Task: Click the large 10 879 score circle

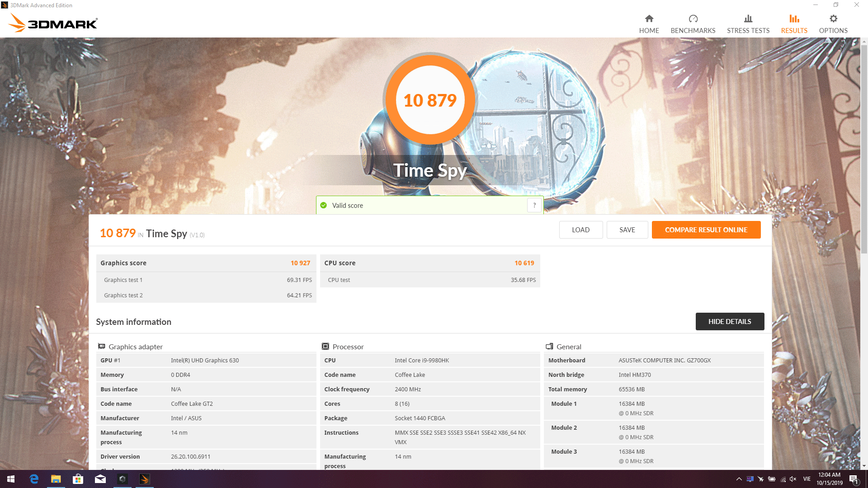Action: pyautogui.click(x=430, y=100)
